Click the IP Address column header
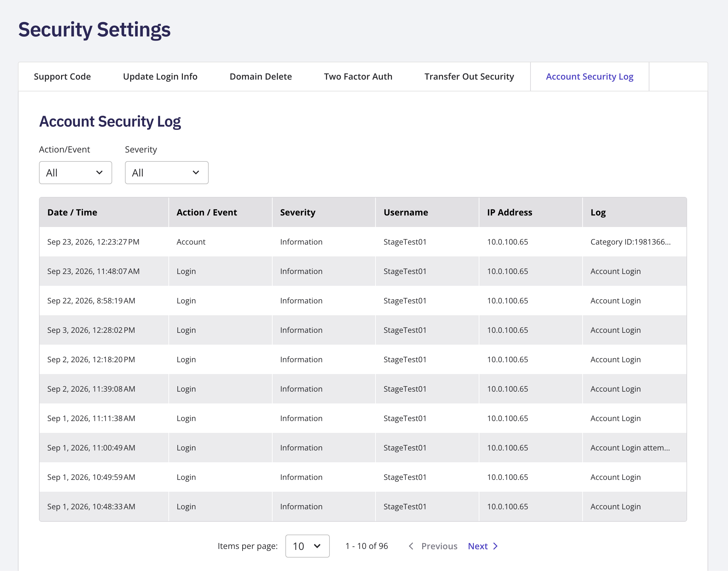 [x=531, y=212]
